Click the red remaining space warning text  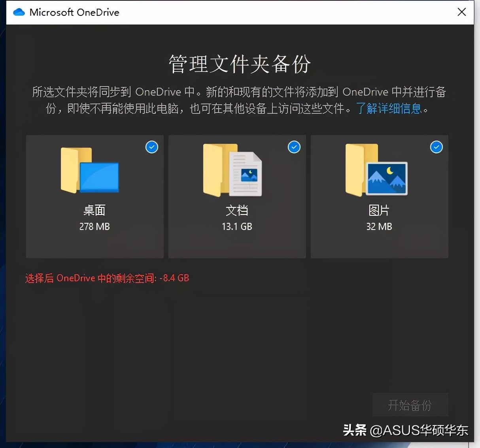click(107, 278)
